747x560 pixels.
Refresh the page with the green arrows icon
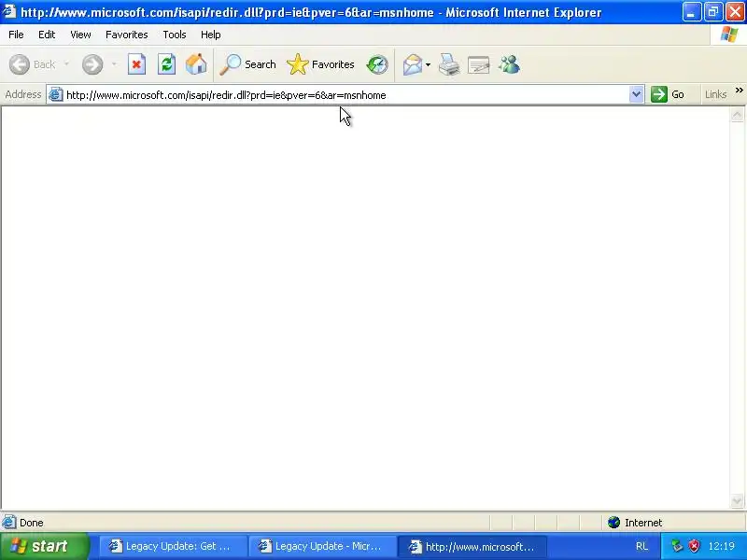pos(167,64)
